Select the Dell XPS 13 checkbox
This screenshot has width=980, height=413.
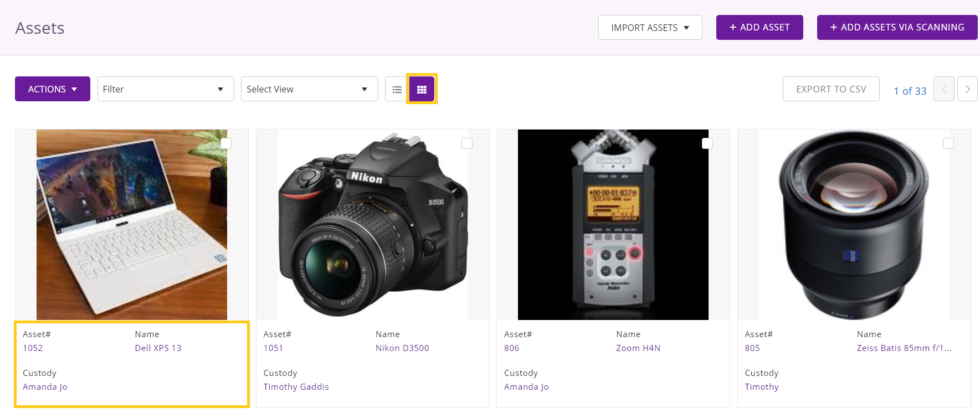point(226,143)
